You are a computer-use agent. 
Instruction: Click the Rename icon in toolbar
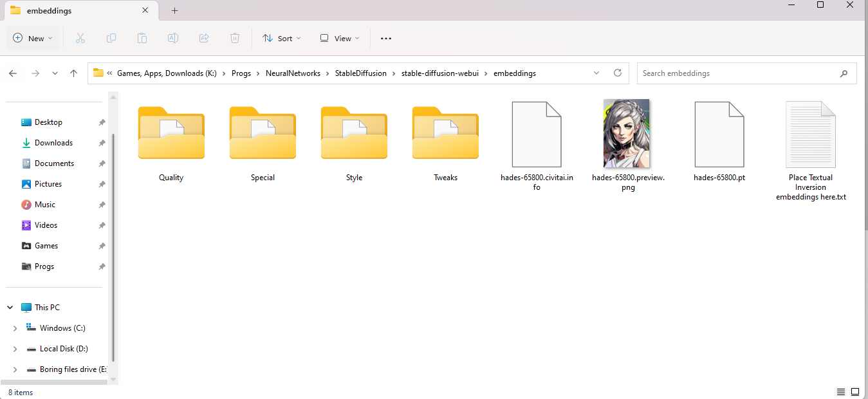[x=173, y=39]
